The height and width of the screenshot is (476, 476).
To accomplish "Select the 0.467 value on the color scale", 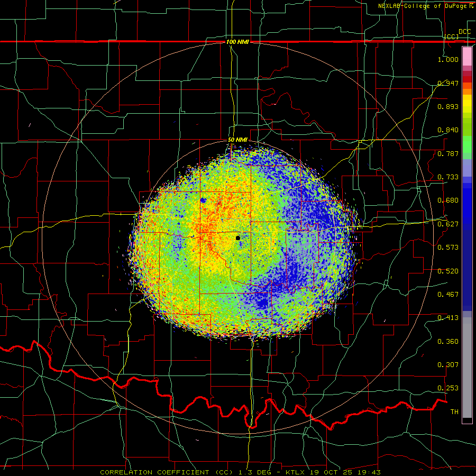I will pyautogui.click(x=448, y=295).
